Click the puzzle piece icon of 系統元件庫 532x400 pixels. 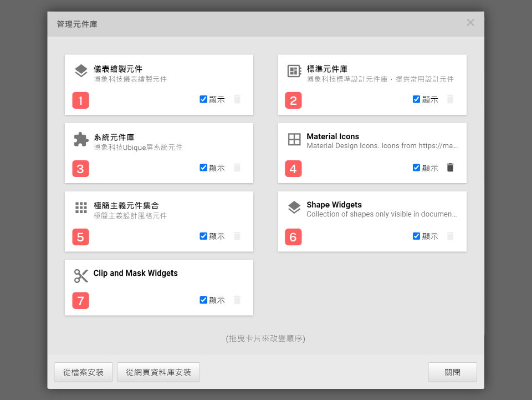(81, 139)
